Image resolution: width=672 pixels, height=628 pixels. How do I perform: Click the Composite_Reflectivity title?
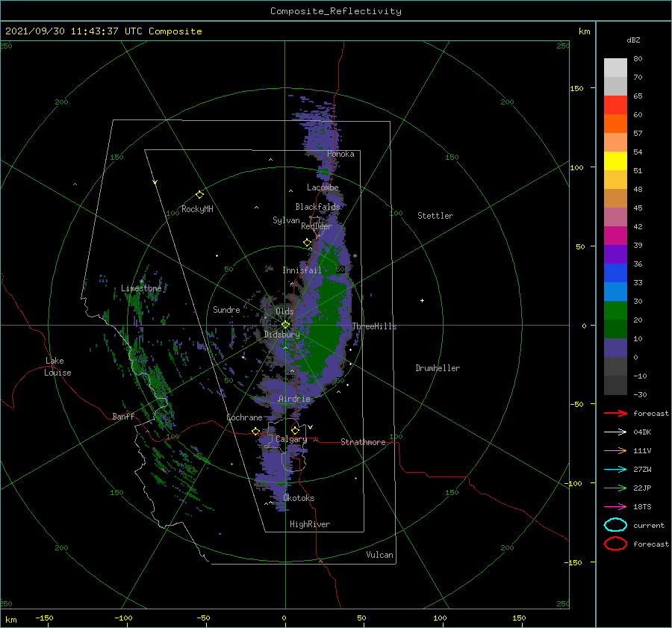pyautogui.click(x=336, y=11)
